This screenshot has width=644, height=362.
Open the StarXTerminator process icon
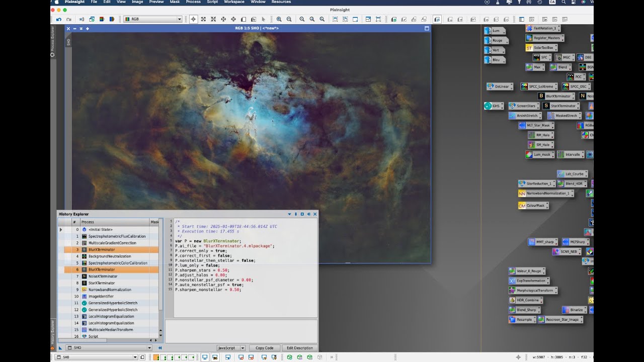[x=561, y=106]
